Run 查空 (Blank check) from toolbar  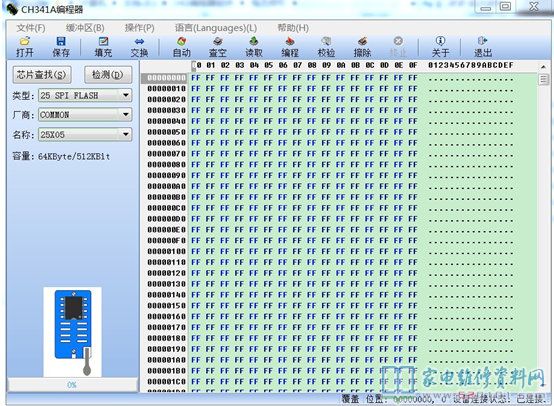point(218,47)
